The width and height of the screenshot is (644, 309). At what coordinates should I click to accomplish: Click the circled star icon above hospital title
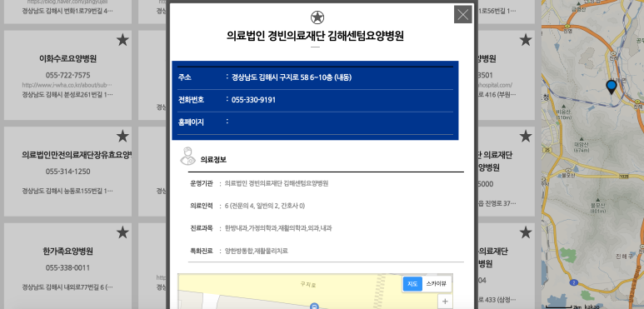[317, 17]
